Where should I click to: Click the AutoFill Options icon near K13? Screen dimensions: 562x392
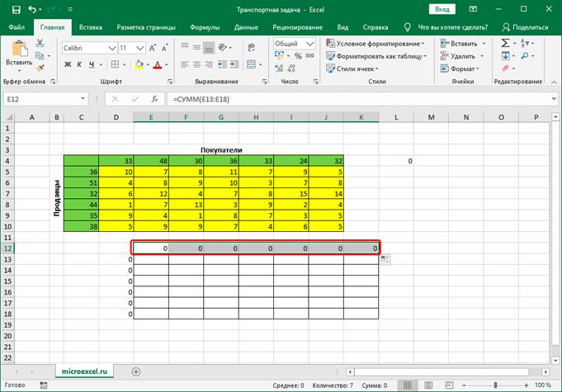[x=385, y=259]
